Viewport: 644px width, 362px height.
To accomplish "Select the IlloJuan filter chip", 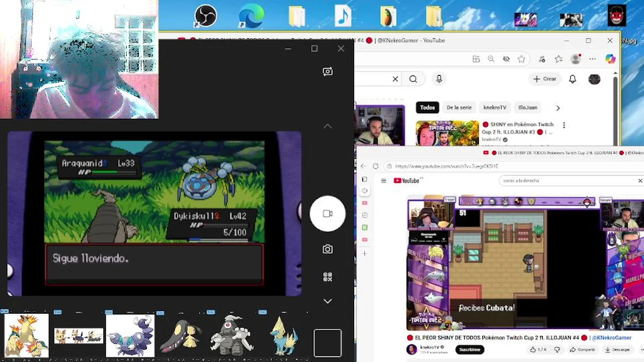I will click(x=528, y=108).
